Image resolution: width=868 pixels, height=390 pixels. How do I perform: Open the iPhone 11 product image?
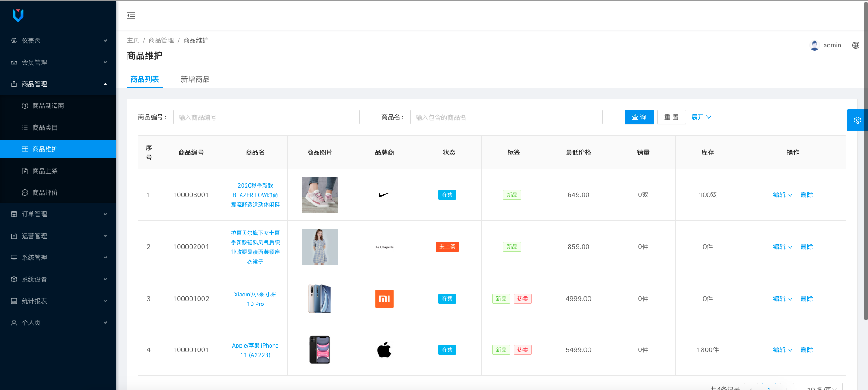pyautogui.click(x=320, y=350)
